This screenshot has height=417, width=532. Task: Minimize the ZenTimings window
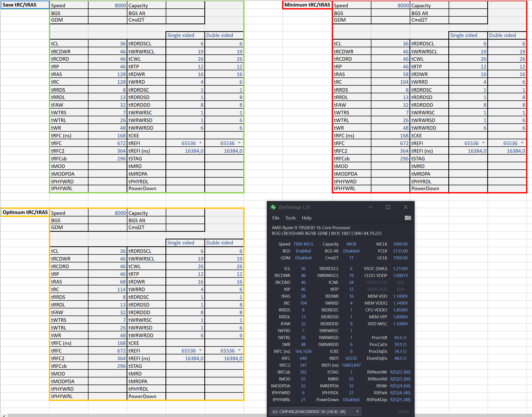(x=370, y=207)
